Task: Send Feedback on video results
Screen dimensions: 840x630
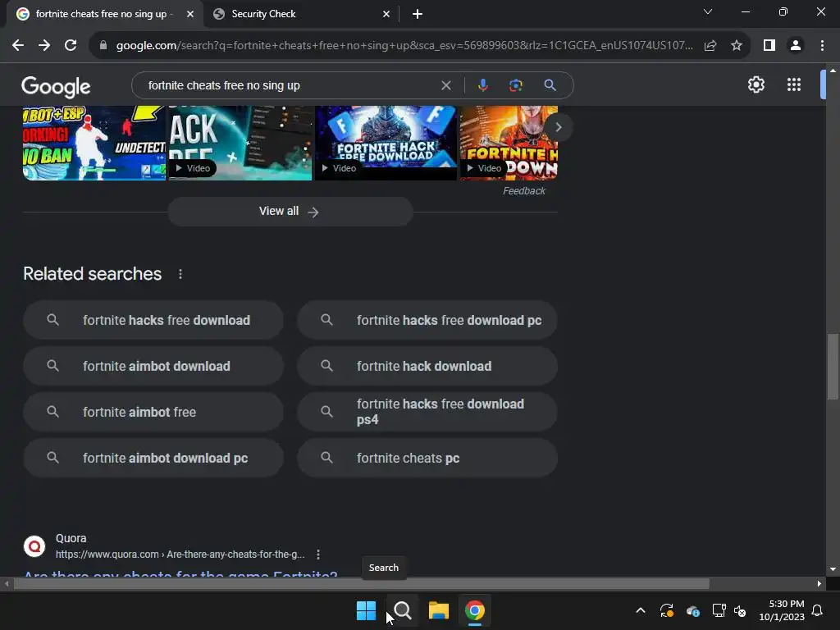Action: coord(524,191)
